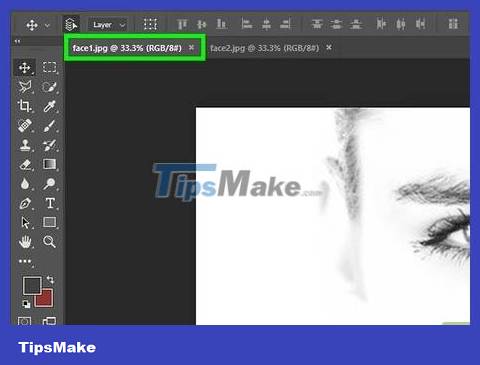Align right edges of layers
The width and height of the screenshot is (480, 365).
pyautogui.click(x=285, y=24)
